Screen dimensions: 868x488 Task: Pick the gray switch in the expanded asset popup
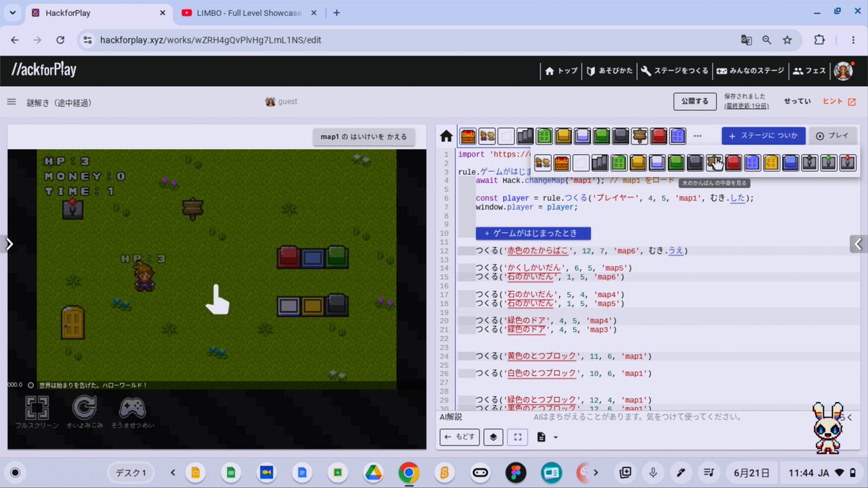coord(809,163)
